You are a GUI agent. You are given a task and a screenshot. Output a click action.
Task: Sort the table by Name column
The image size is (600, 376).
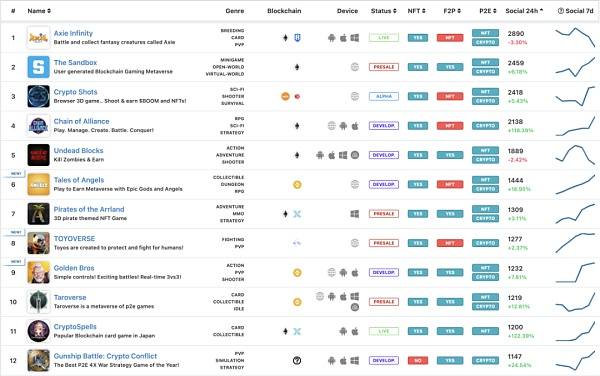pos(39,11)
